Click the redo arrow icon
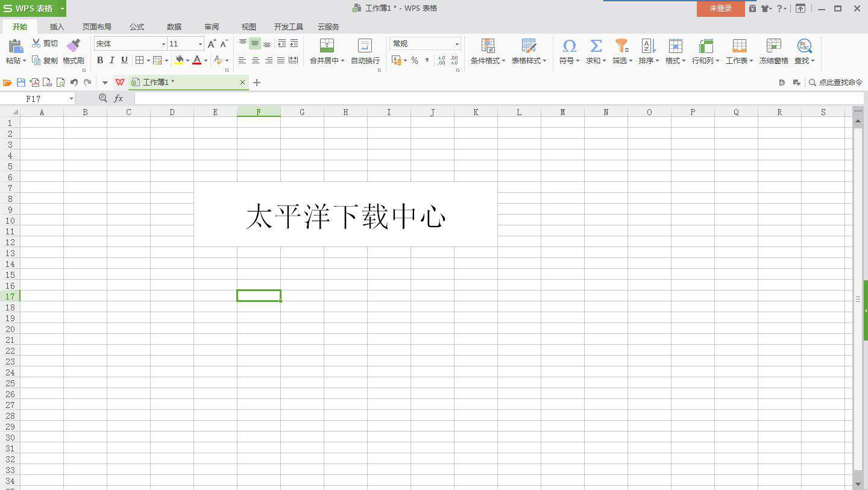Viewport: 868px width, 490px height. point(87,83)
